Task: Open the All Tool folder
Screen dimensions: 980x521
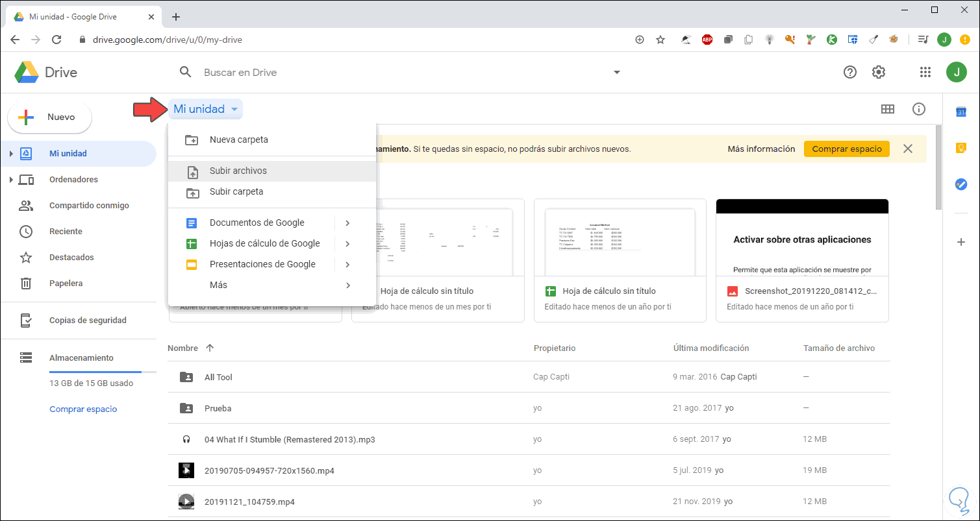Action: point(529,377)
